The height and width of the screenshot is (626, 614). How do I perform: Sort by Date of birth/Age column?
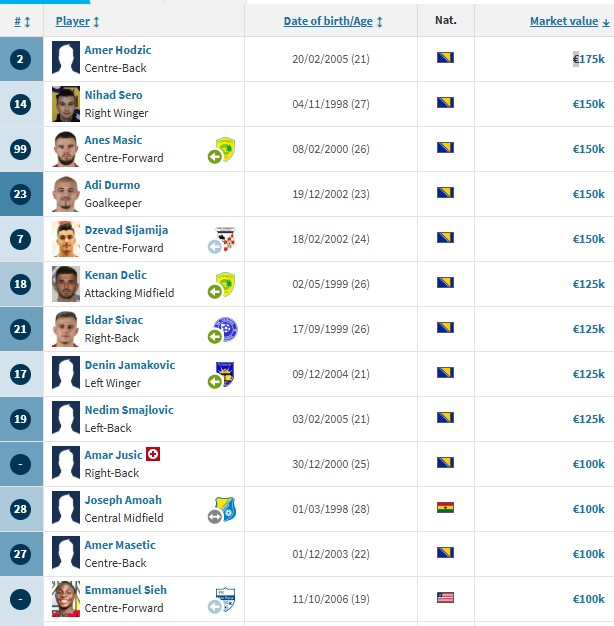point(333,21)
